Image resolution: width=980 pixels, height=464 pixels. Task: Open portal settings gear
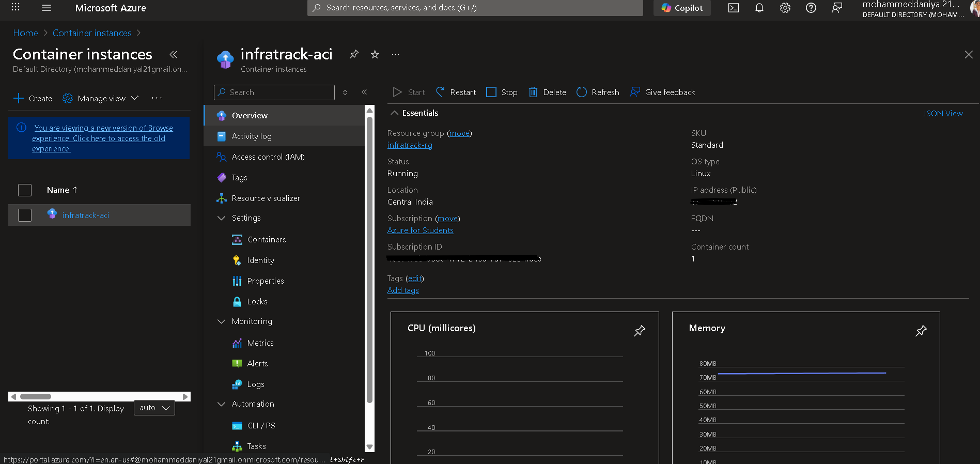[785, 8]
